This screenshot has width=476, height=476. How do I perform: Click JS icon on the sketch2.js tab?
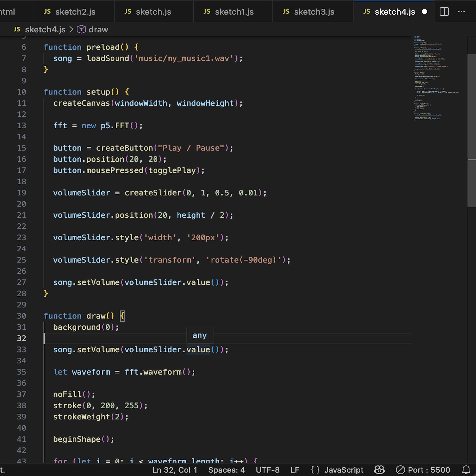point(47,12)
